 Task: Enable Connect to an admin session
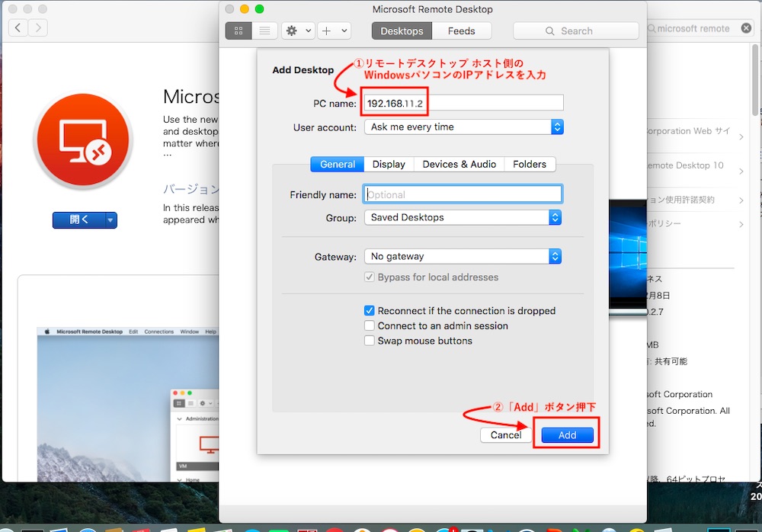(370, 325)
